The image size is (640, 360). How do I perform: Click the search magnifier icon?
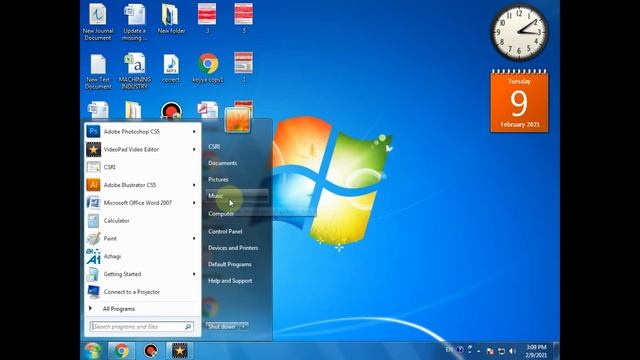[x=188, y=327]
